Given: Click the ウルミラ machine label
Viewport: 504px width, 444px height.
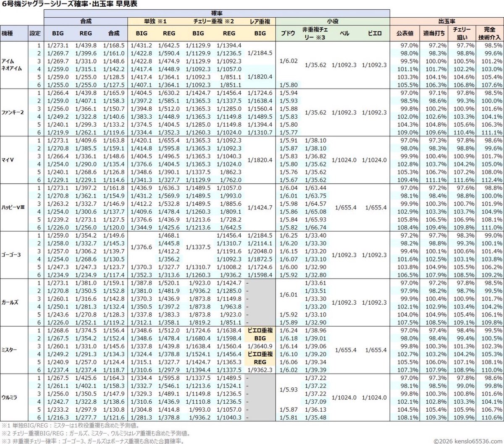Looking at the screenshot, I should click(9, 397).
